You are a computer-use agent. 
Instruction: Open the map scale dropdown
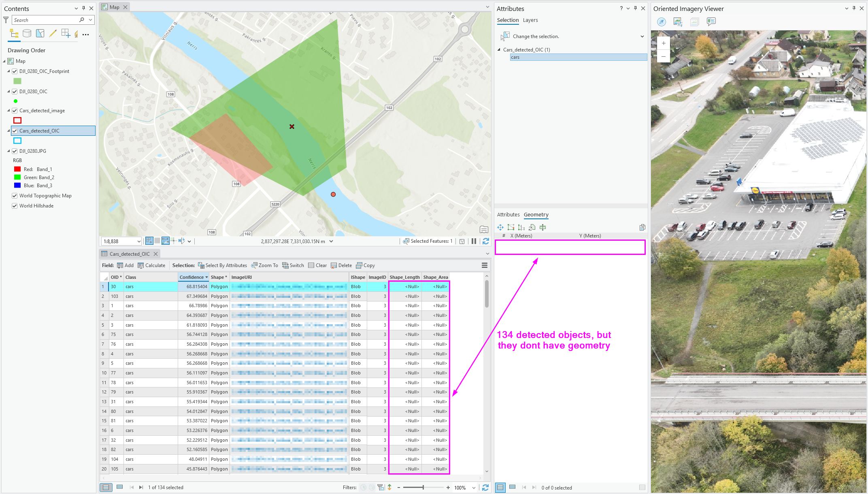click(x=138, y=241)
